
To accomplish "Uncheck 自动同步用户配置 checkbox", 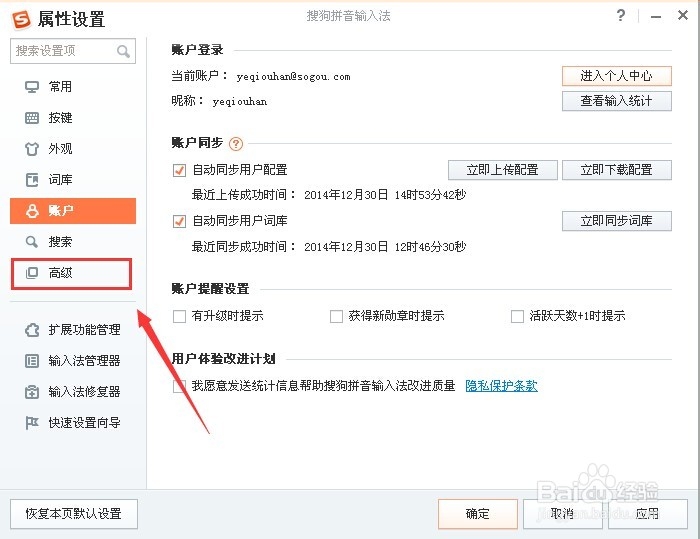I will click(x=180, y=170).
